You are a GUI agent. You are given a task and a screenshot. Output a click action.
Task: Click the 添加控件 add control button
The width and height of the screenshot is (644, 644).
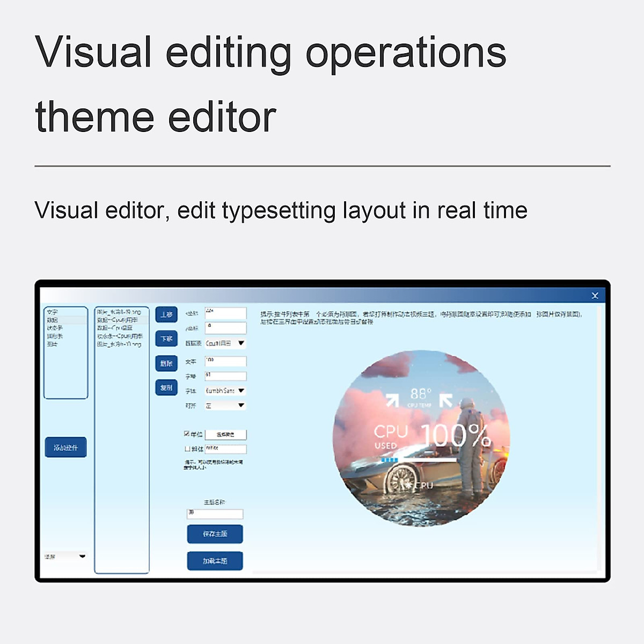[65, 447]
